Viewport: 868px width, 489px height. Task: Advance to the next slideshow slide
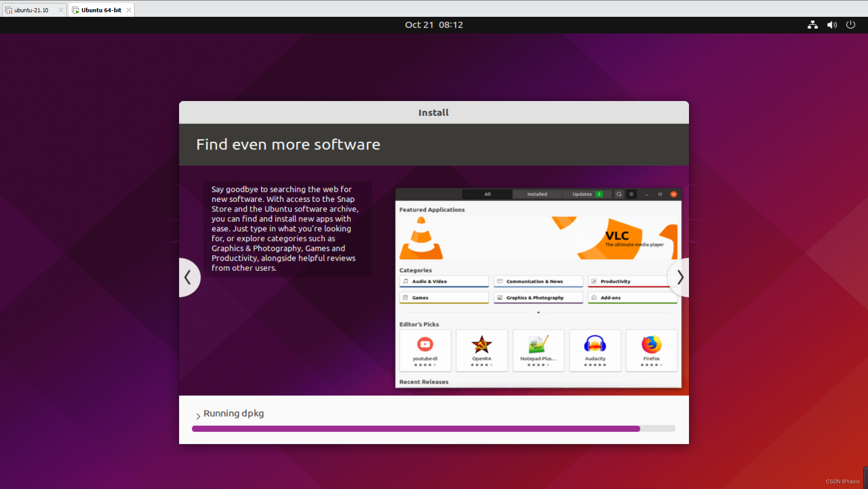[679, 277]
